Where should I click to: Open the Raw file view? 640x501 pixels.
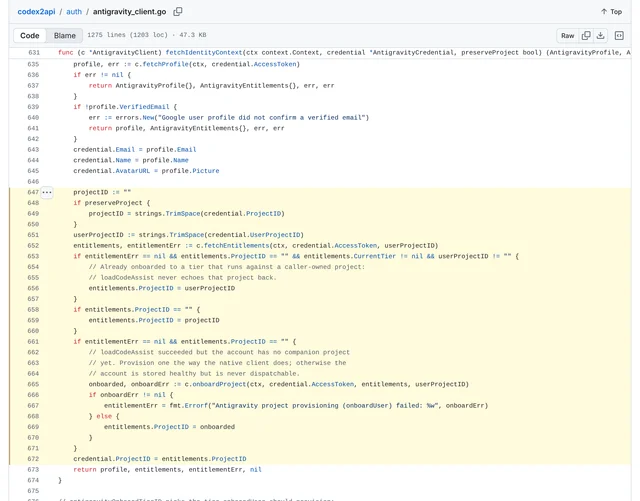tap(567, 36)
